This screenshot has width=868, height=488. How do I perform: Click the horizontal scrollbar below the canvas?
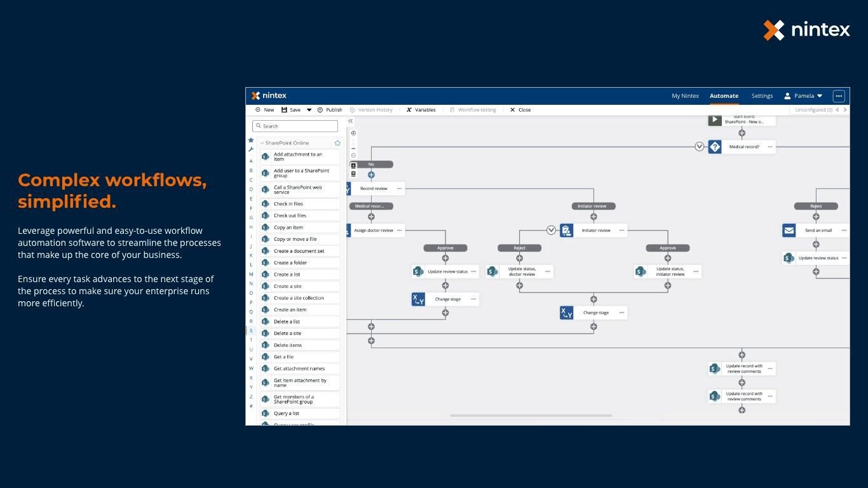point(531,416)
